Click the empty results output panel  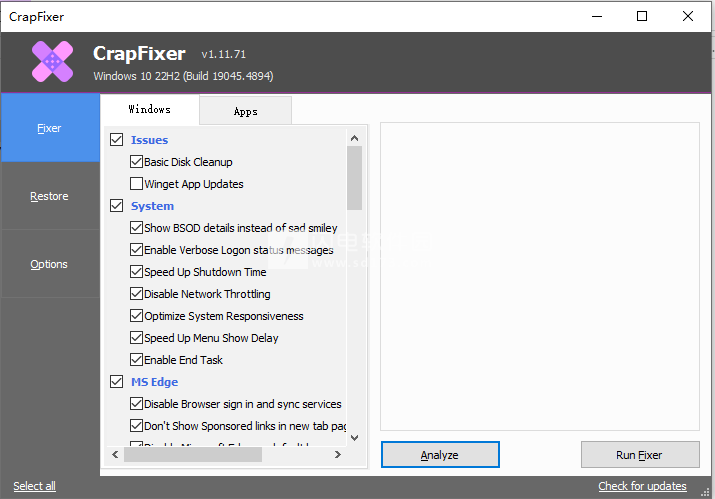tap(540, 276)
